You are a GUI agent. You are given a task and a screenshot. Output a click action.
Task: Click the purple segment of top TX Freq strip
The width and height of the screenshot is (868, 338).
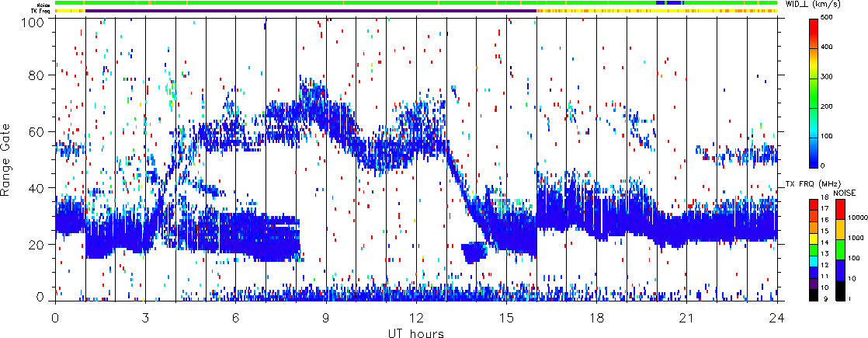pos(311,11)
